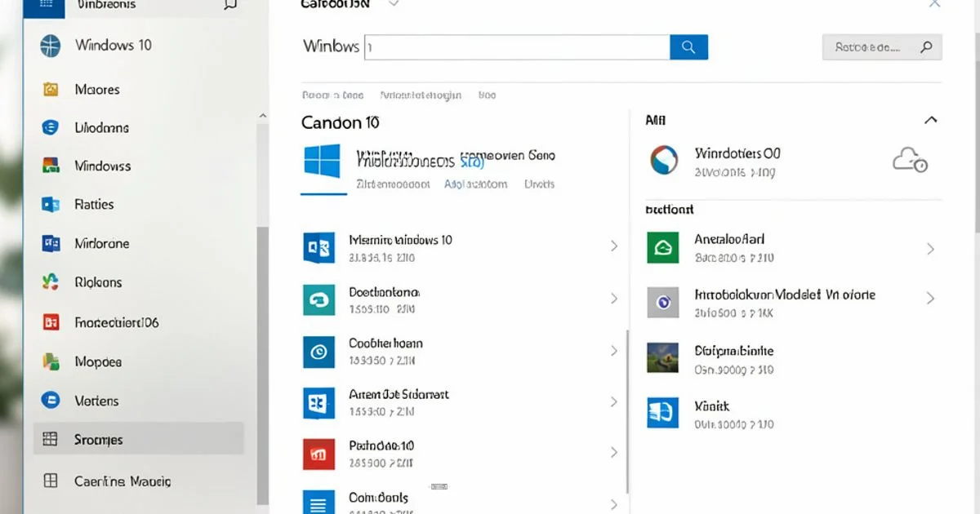Collapse the All section using its chevron
Screen dimensions: 980x514
[931, 119]
